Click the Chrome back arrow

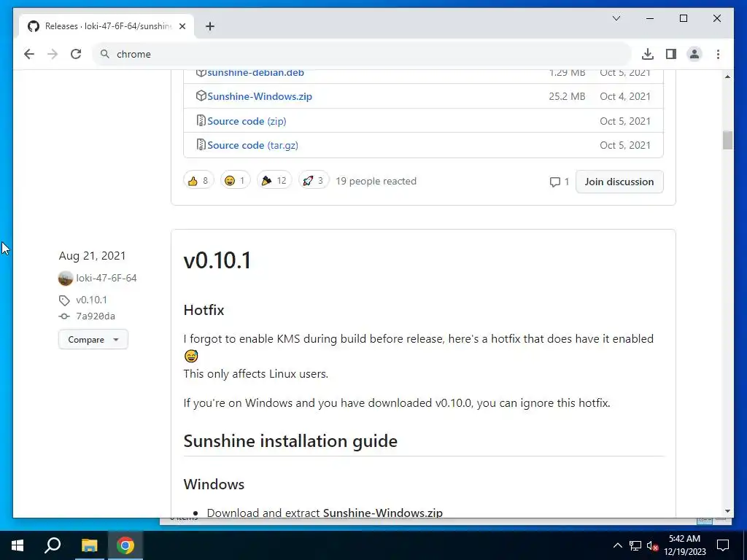pos(29,54)
